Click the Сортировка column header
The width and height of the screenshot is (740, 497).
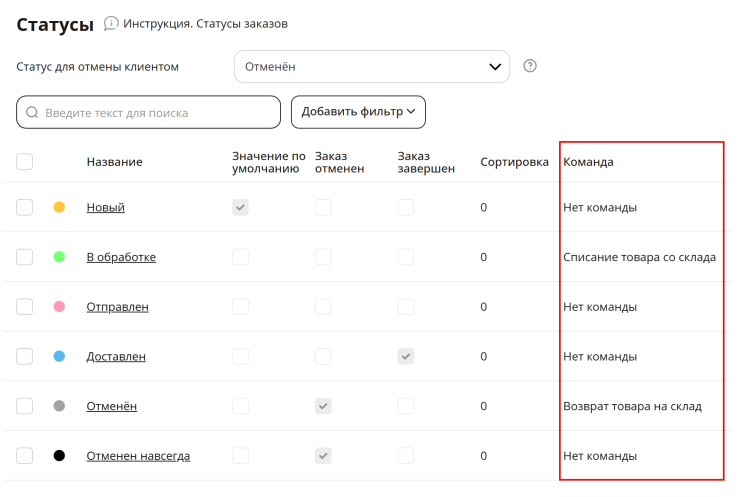coord(514,162)
